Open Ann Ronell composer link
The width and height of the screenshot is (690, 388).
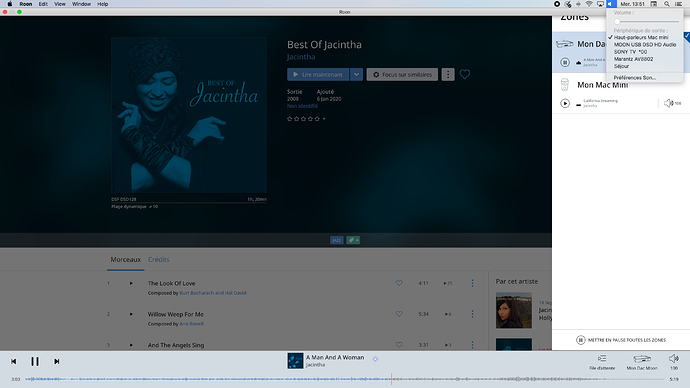[191, 324]
